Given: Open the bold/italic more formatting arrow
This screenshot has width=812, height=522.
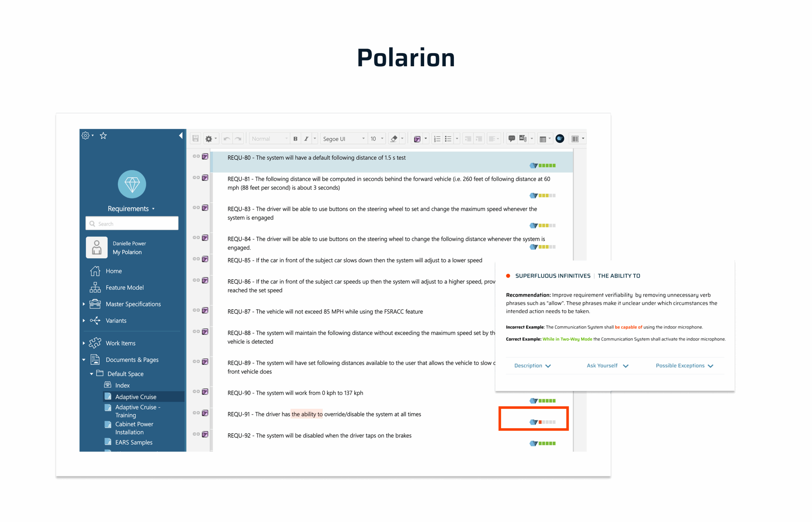Looking at the screenshot, I should coord(315,139).
